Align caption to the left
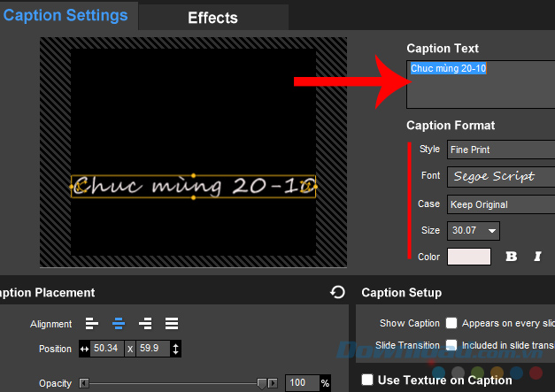The image size is (555, 392). click(x=92, y=324)
